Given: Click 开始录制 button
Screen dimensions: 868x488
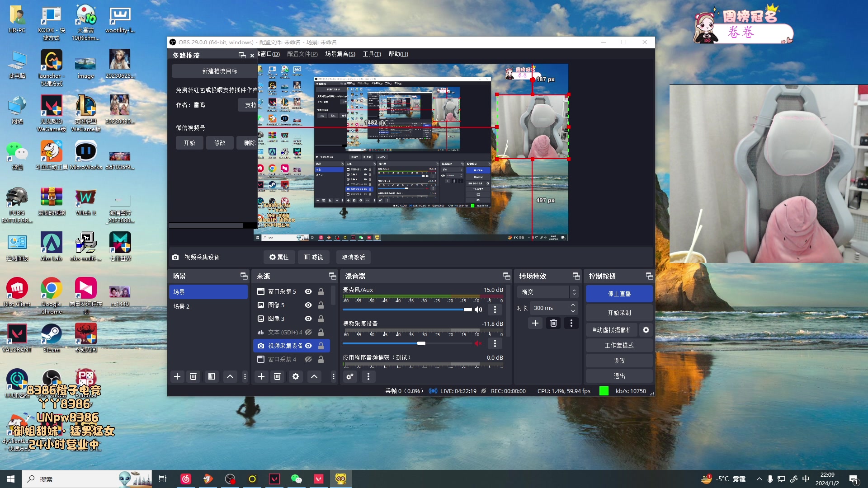Looking at the screenshot, I should [x=619, y=313].
